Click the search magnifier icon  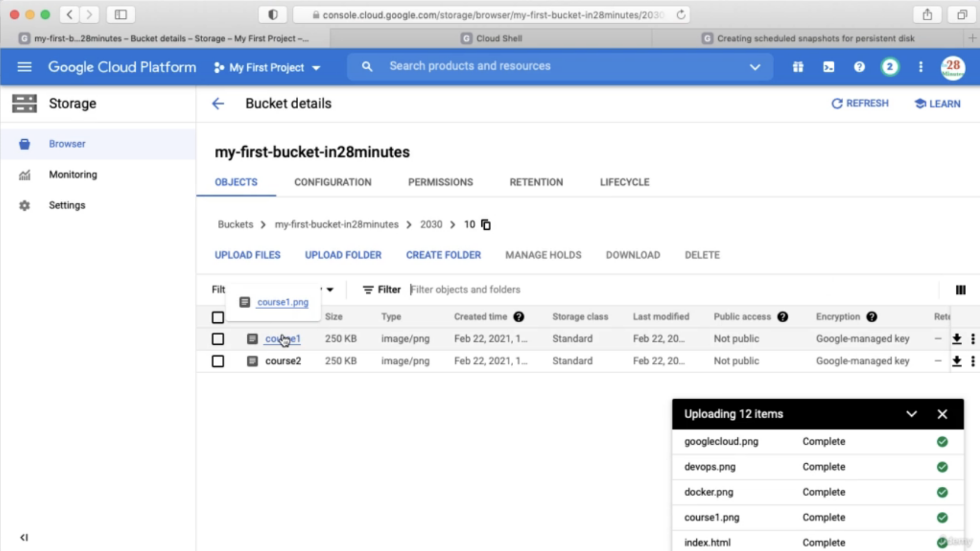coord(367,66)
